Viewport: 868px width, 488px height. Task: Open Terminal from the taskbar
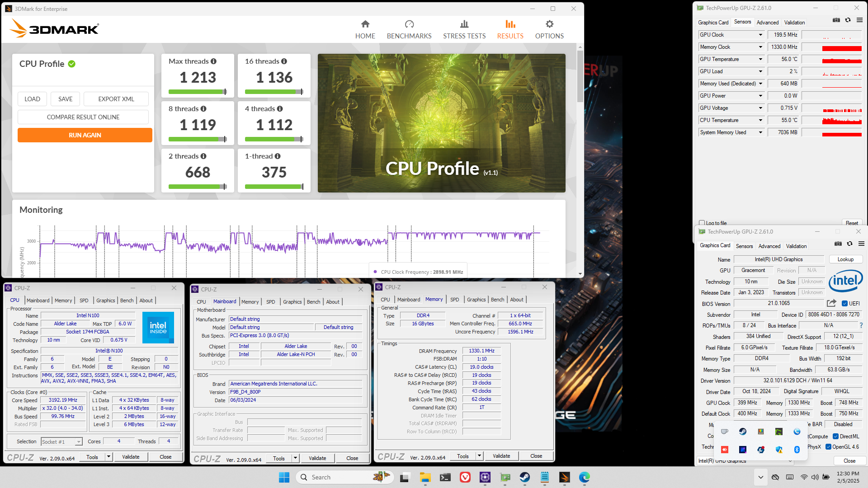click(x=445, y=477)
